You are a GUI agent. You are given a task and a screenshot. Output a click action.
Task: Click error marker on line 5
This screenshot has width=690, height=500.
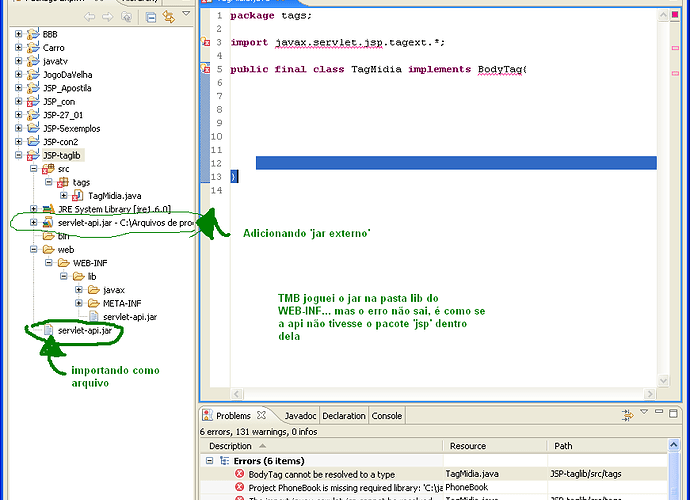[206, 69]
